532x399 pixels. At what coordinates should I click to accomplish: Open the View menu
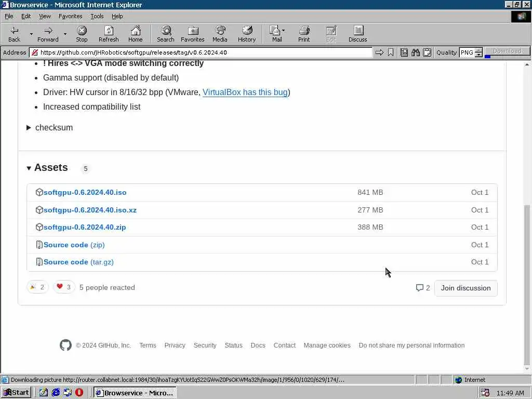(x=45, y=16)
